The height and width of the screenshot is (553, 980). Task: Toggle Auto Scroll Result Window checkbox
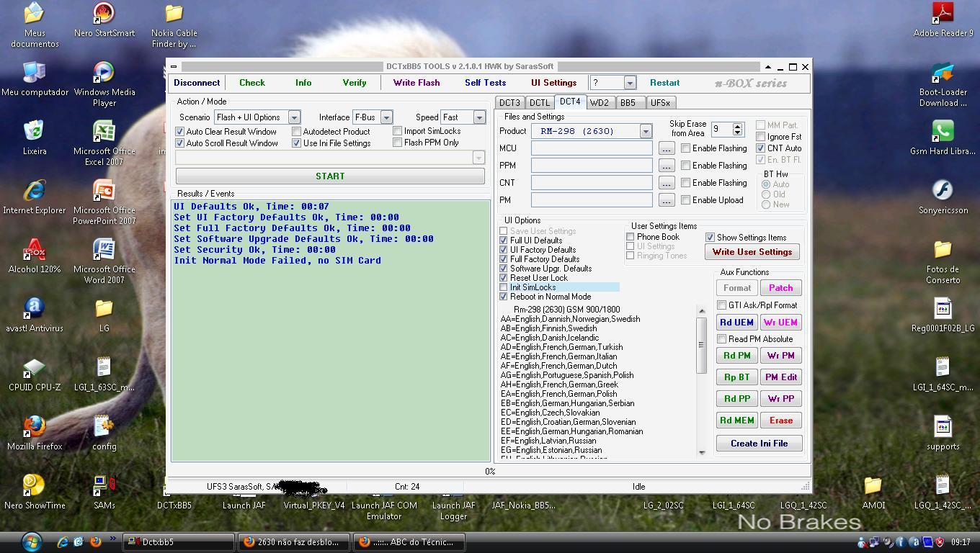point(180,143)
